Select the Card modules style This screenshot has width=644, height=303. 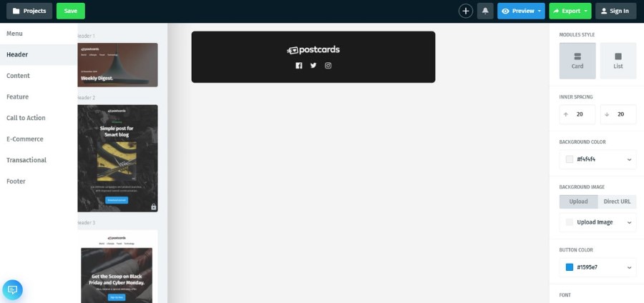tap(577, 61)
